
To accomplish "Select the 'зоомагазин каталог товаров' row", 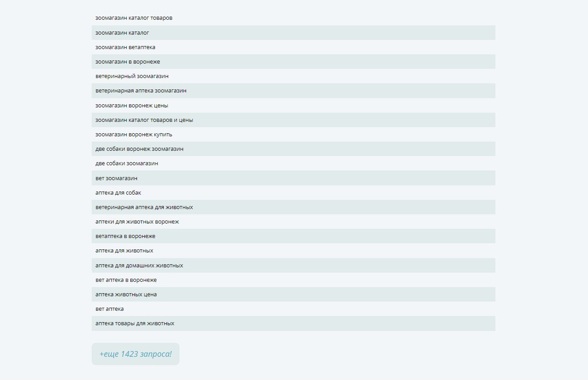I will pyautogui.click(x=294, y=18).
